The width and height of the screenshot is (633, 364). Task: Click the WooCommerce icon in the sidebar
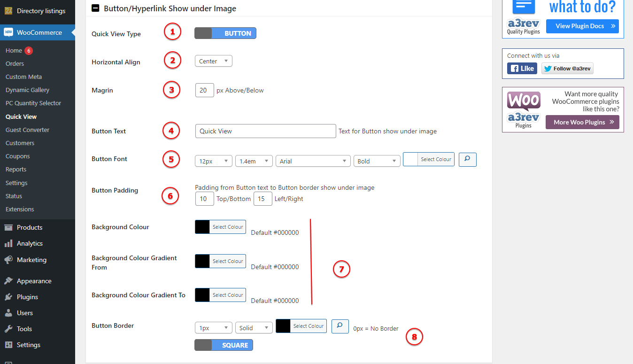tap(8, 32)
